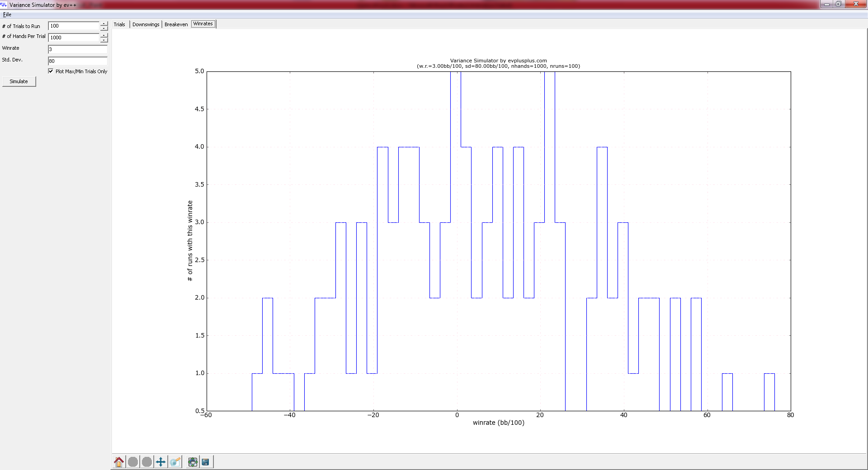The height and width of the screenshot is (470, 868).
Task: Activate the Pan axes tool
Action: (x=161, y=462)
